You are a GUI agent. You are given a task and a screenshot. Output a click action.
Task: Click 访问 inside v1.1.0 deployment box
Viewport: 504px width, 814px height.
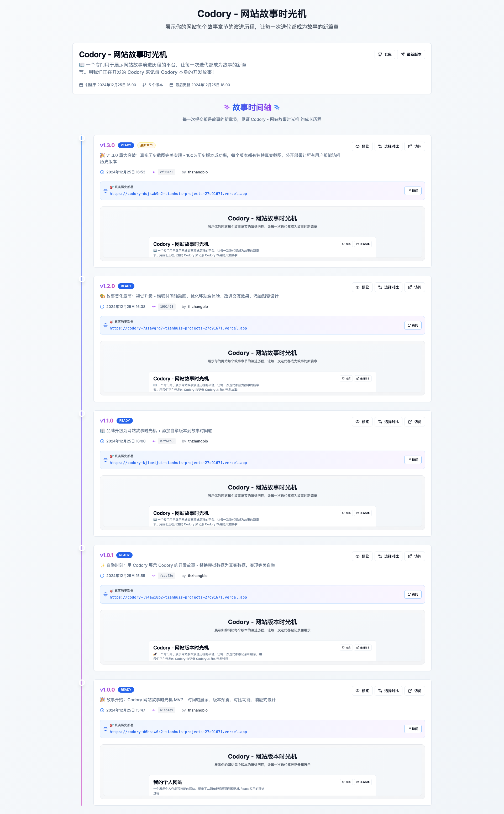tap(413, 460)
